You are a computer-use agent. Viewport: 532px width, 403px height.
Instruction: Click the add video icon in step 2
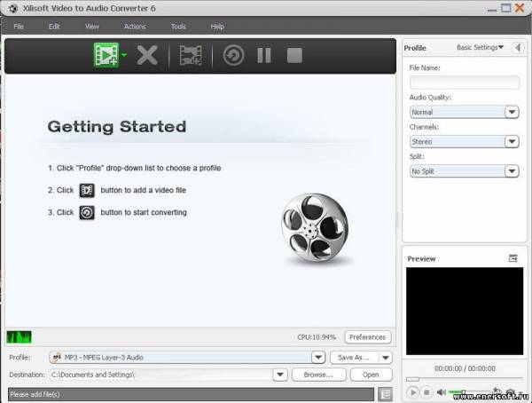(87, 190)
